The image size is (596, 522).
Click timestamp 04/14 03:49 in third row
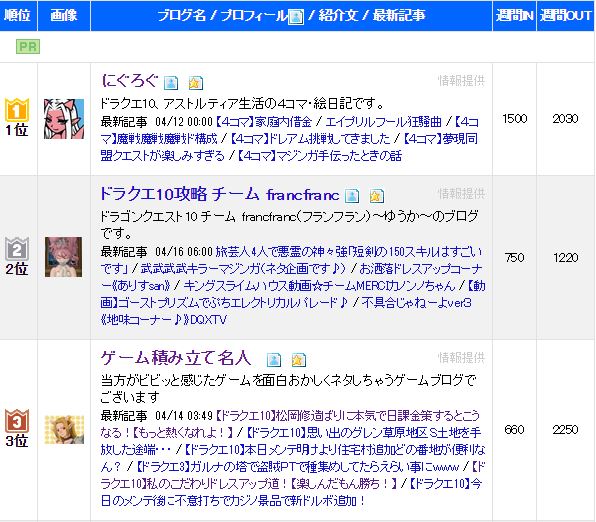[x=184, y=416]
